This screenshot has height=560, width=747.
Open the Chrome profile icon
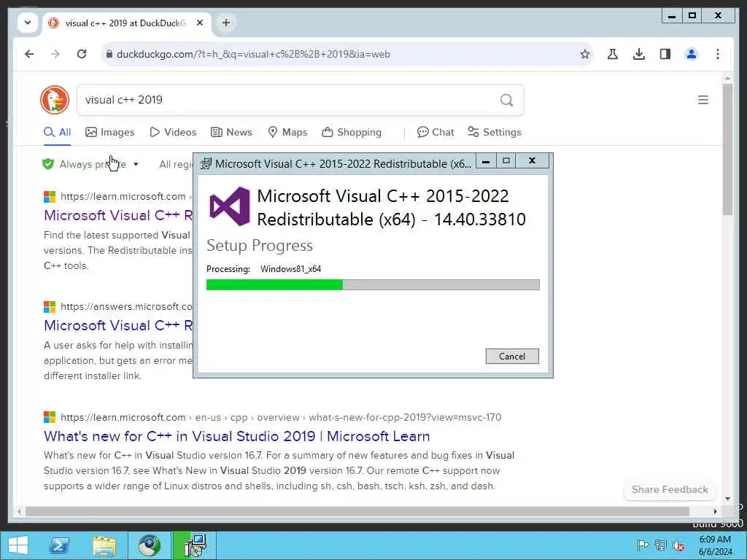692,54
